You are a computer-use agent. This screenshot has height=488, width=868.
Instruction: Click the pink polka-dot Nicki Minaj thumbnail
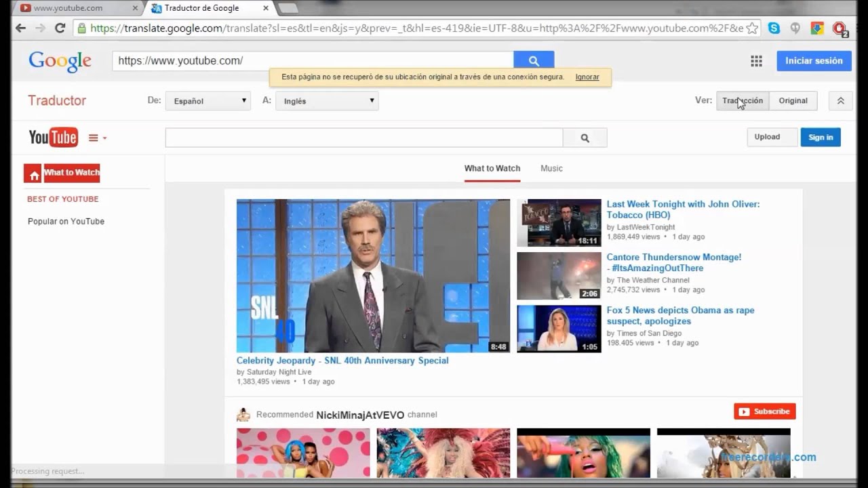[303, 453]
